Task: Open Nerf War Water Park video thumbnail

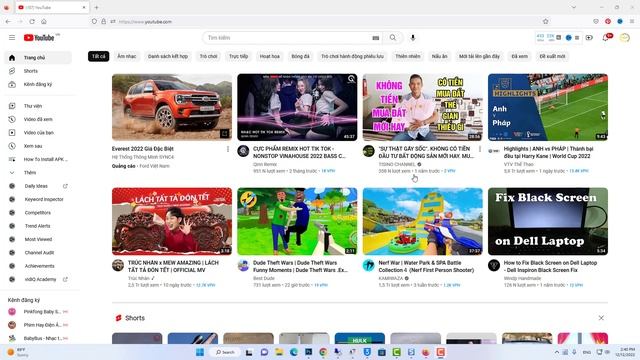Action: [x=422, y=221]
